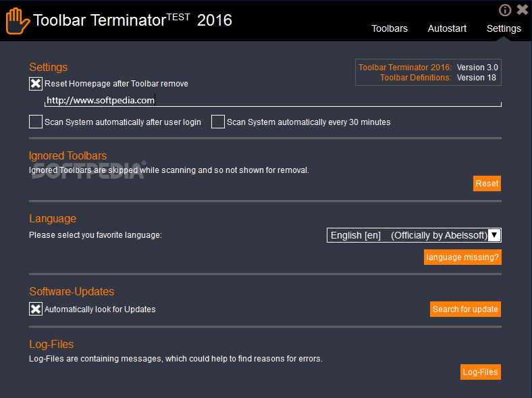Click the 'Toolbar Definitions:' label
Image resolution: width=532 pixels, height=398 pixels.
[x=416, y=78]
